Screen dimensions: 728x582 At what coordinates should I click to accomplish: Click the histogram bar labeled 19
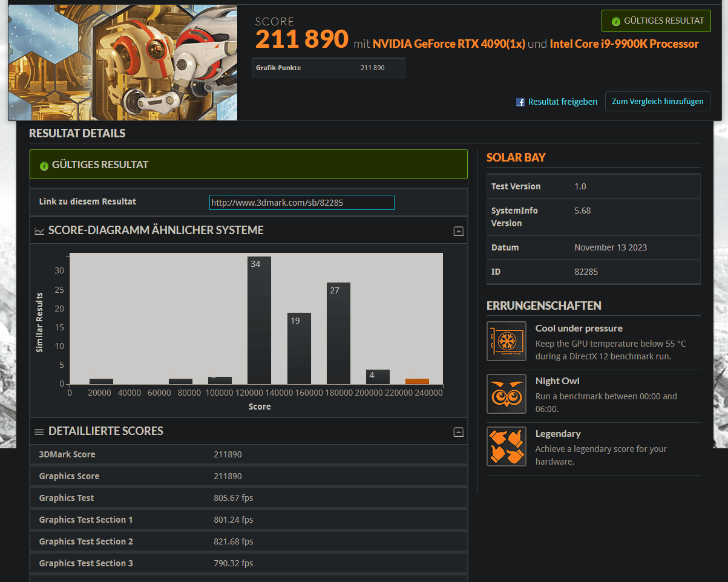(x=299, y=348)
